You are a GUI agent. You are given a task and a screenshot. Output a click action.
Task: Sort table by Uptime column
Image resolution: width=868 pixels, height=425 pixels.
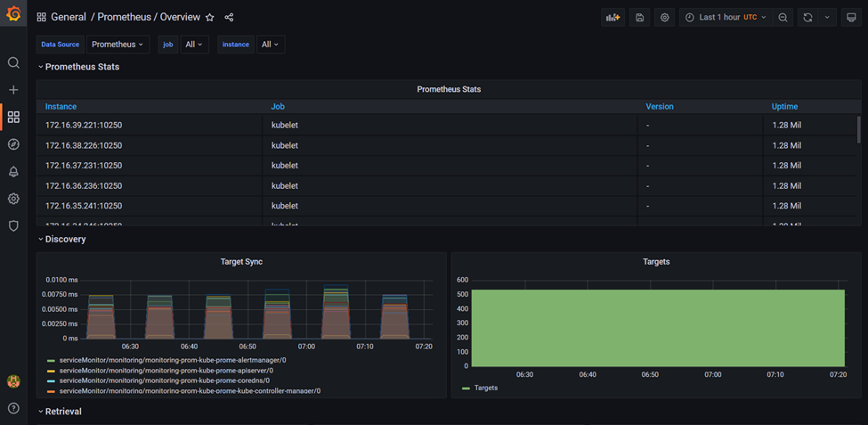(x=784, y=106)
